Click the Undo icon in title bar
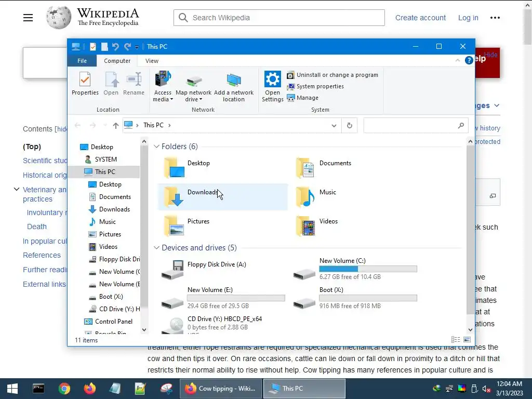Viewport: 532px width, 399px height. click(x=115, y=47)
